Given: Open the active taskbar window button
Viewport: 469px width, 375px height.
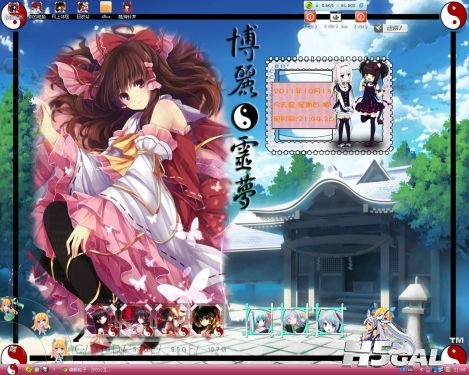Looking at the screenshot, I should click(87, 370).
